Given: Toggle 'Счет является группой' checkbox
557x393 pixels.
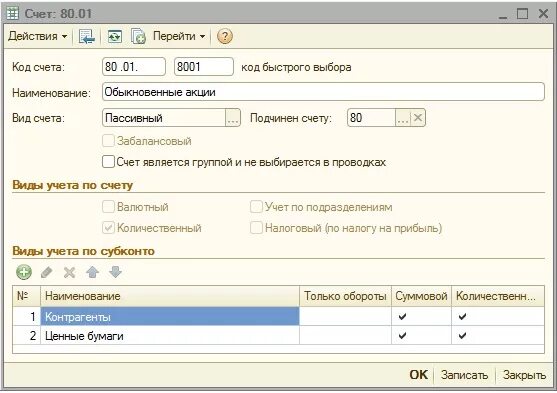Looking at the screenshot, I should [108, 162].
